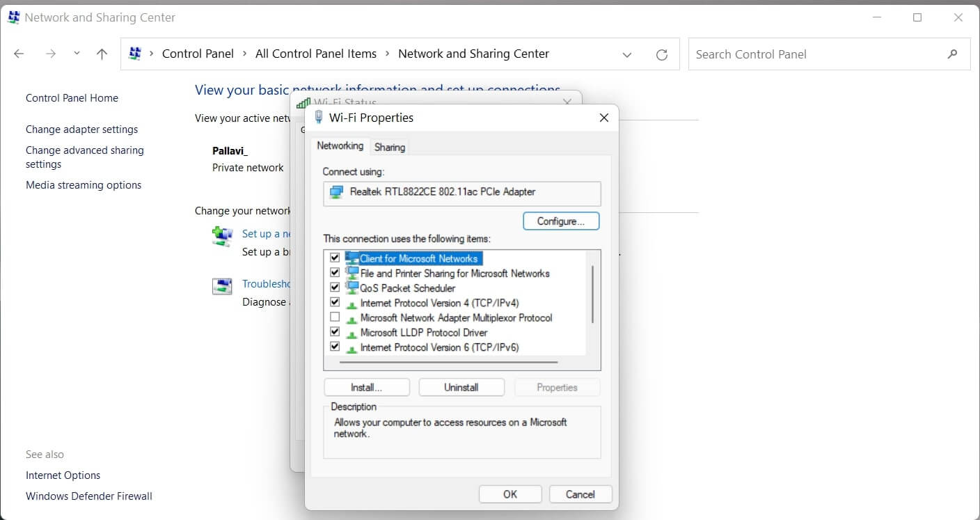Click the Client for Microsoft Networks icon
Image resolution: width=980 pixels, height=520 pixels.
coord(352,258)
